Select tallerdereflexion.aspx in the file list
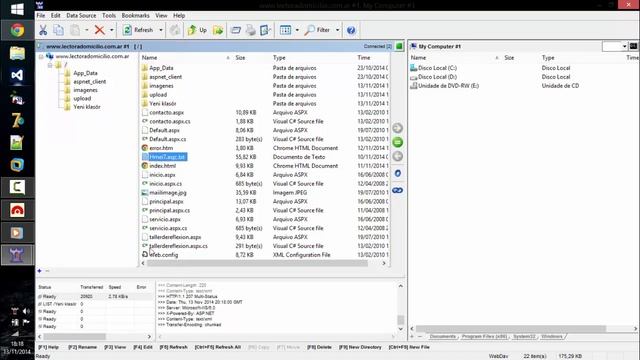This screenshot has width=640, height=360. click(175, 237)
